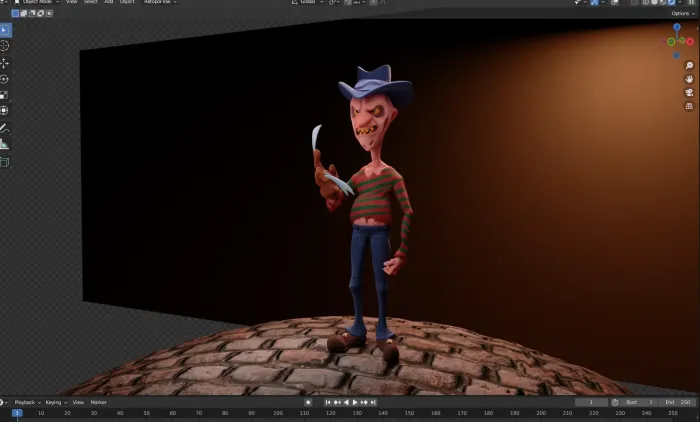Open the gizmo options dropdown arrow
This screenshot has width=700, height=422.
(x=603, y=2)
